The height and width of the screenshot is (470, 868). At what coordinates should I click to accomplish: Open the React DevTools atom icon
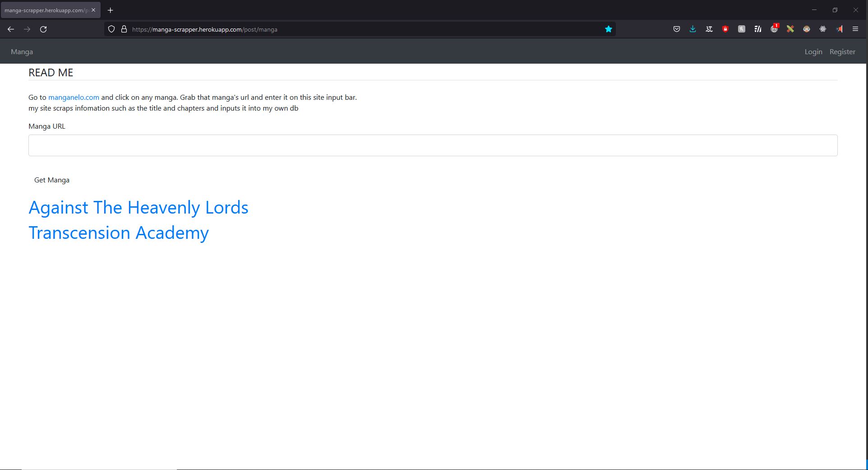pyautogui.click(x=822, y=29)
